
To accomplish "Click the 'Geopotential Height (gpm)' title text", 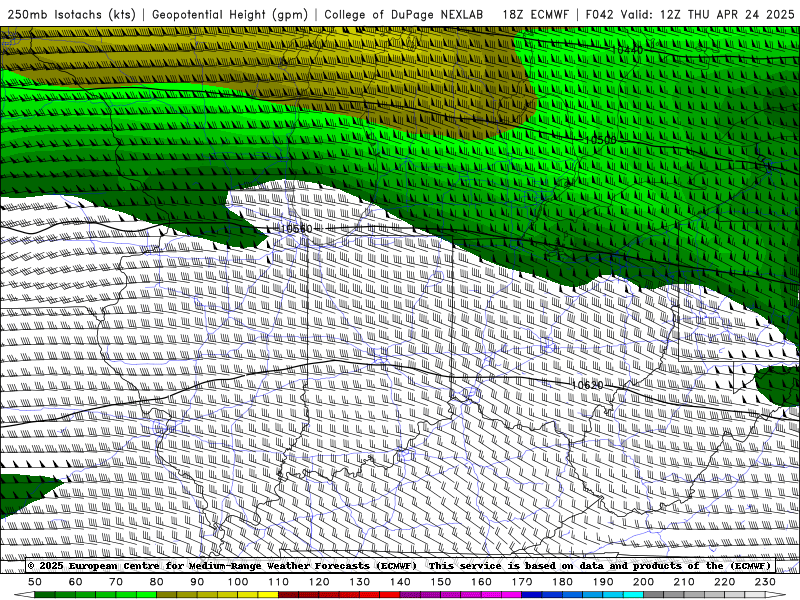I will [x=230, y=14].
